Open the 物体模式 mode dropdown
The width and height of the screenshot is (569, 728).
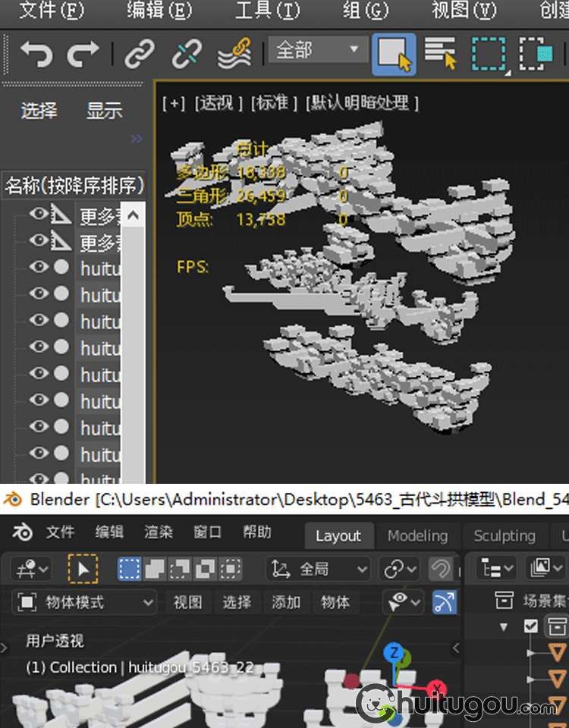pos(85,602)
